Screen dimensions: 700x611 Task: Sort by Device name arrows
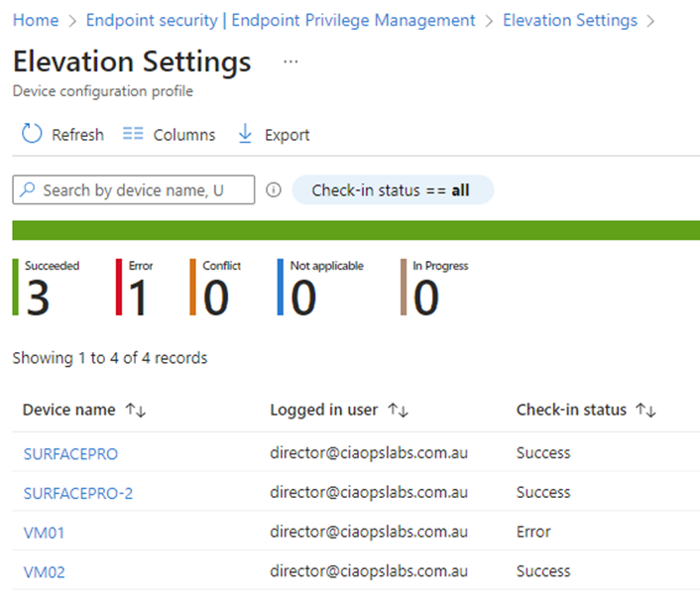(135, 411)
